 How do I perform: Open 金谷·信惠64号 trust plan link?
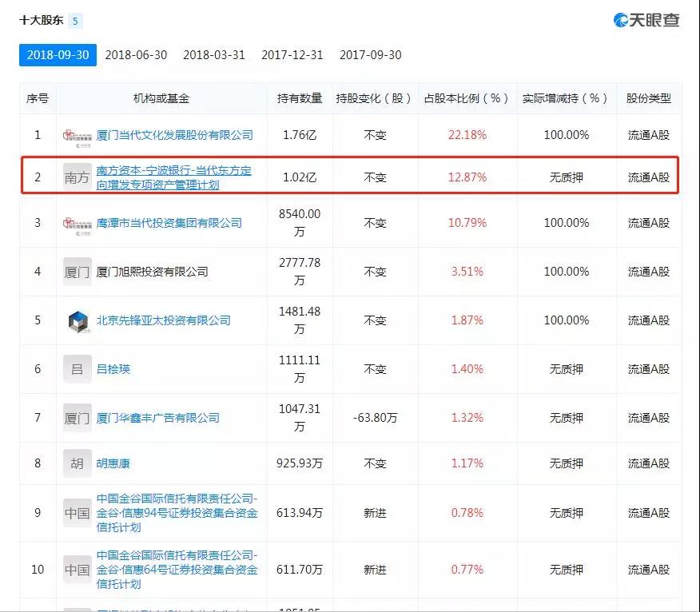[x=177, y=570]
